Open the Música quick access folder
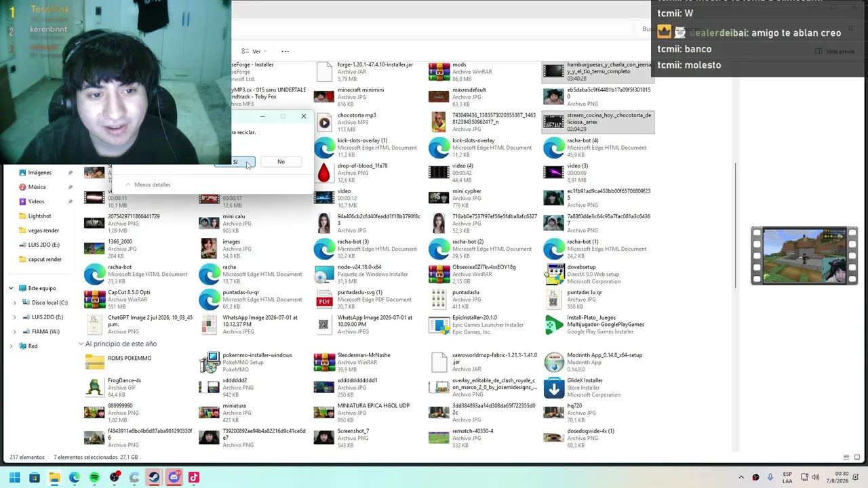This screenshot has height=488, width=868. (x=37, y=187)
